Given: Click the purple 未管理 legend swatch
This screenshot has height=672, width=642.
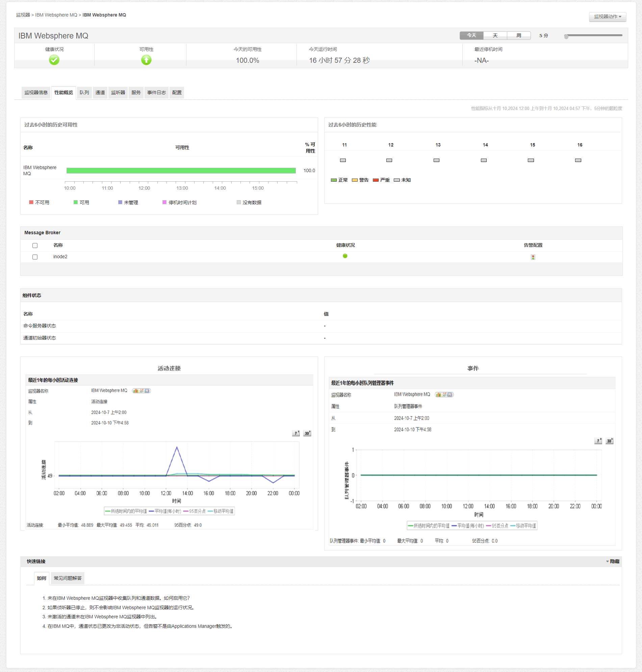Looking at the screenshot, I should coord(120,203).
